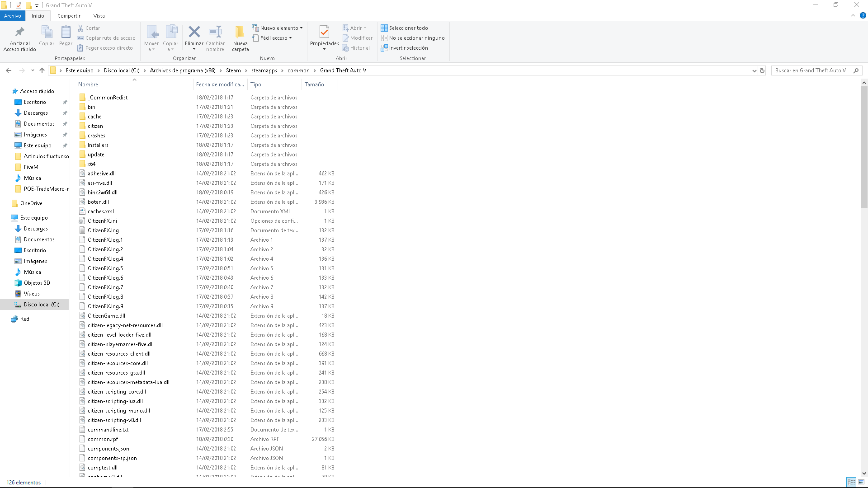The width and height of the screenshot is (868, 488).
Task: Click the Eliminar delete icon in ribbon
Action: click(194, 32)
